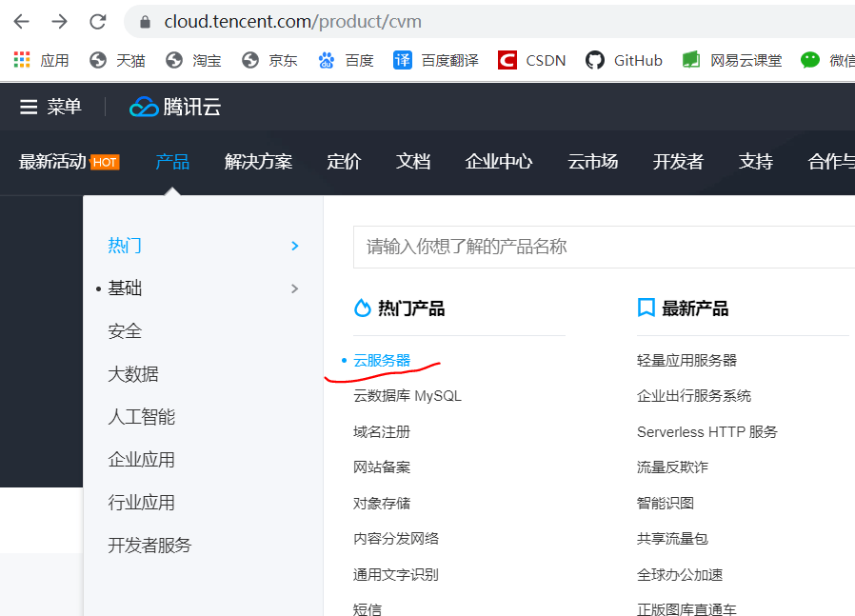
Task: Open the 开发者 nav item
Action: click(x=678, y=162)
